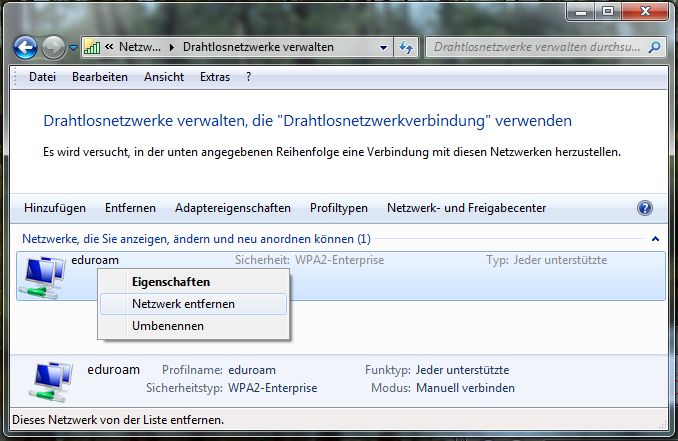Choose Umbenennen from the context menu
Image resolution: width=678 pixels, height=441 pixels.
[193, 326]
